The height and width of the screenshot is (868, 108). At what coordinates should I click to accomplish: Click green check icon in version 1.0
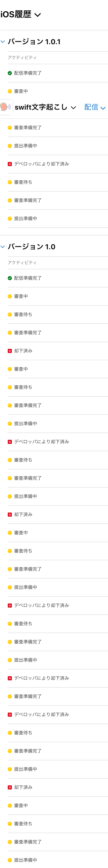pyautogui.click(x=10, y=278)
